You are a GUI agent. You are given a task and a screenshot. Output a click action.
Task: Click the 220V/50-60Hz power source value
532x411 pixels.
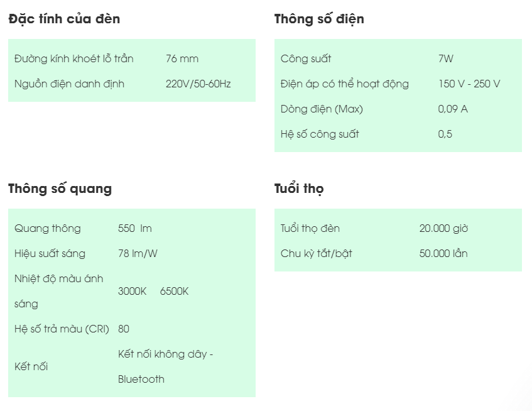coord(198,84)
